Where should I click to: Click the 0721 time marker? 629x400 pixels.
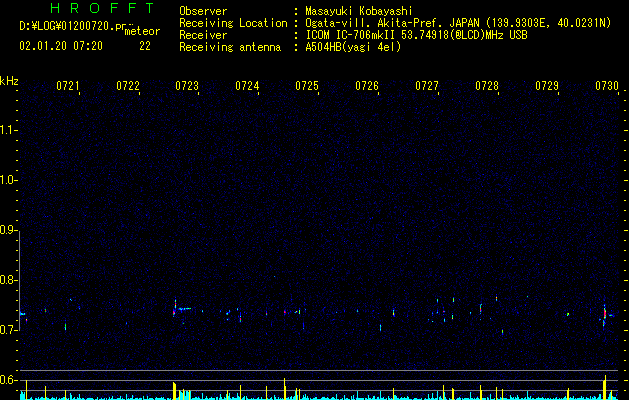point(68,86)
